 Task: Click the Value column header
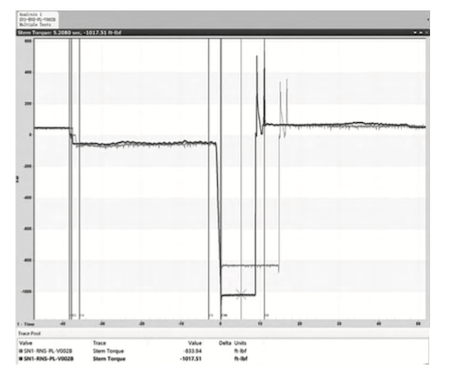195,343
